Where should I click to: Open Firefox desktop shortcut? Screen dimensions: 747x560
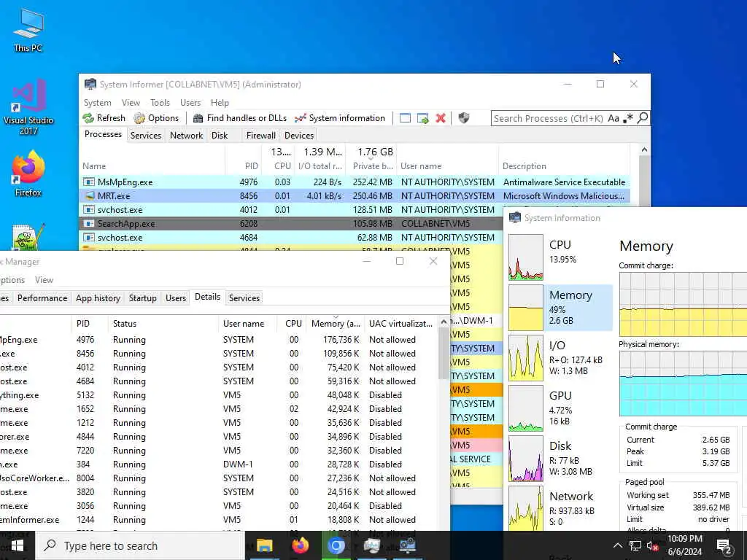pos(28,174)
